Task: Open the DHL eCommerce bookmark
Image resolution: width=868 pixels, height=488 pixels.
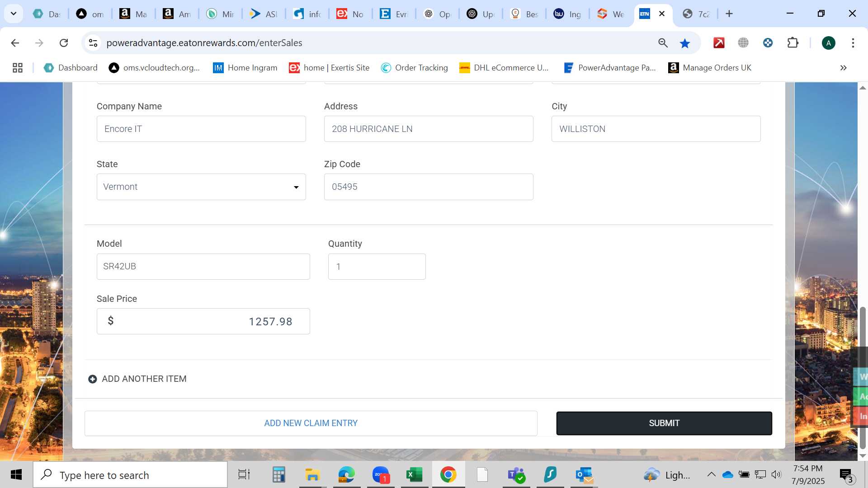Action: pos(504,68)
